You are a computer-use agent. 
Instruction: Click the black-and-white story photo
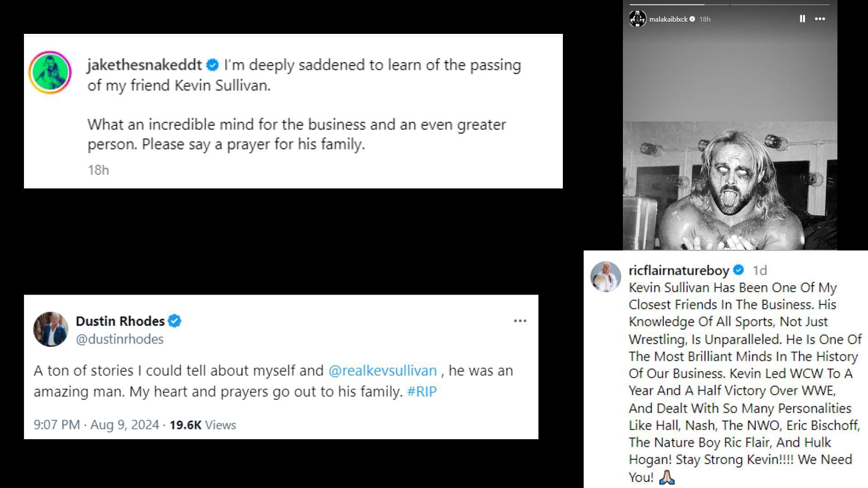[730, 185]
